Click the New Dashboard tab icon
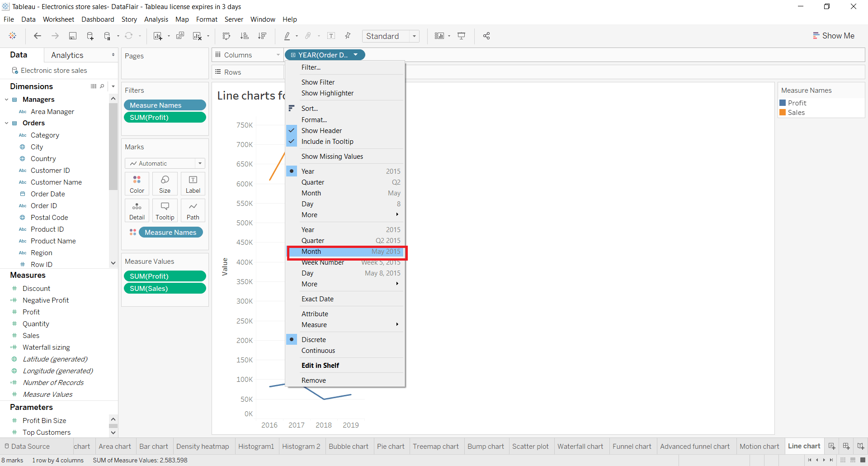Image resolution: width=868 pixels, height=466 pixels. pyautogui.click(x=846, y=446)
